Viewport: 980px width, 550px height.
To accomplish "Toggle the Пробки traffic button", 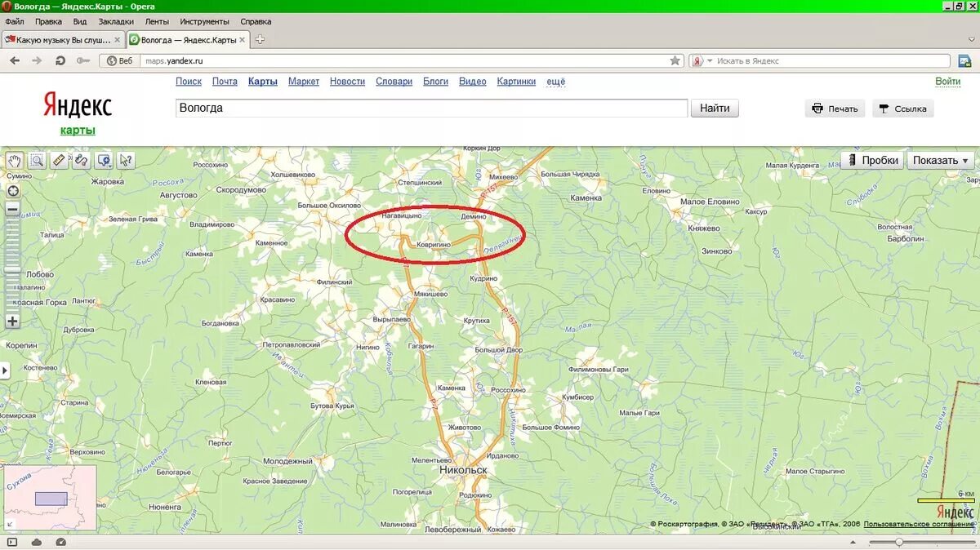I will [872, 160].
